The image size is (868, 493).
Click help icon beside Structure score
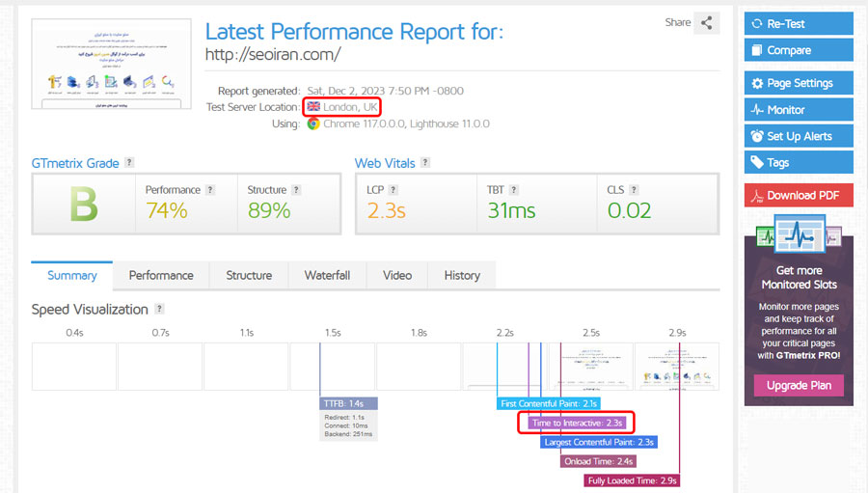point(296,189)
